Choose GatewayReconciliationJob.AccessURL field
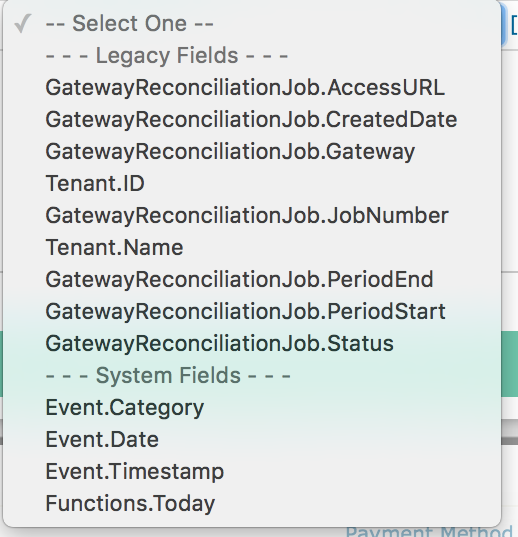The image size is (518, 537). (x=252, y=87)
